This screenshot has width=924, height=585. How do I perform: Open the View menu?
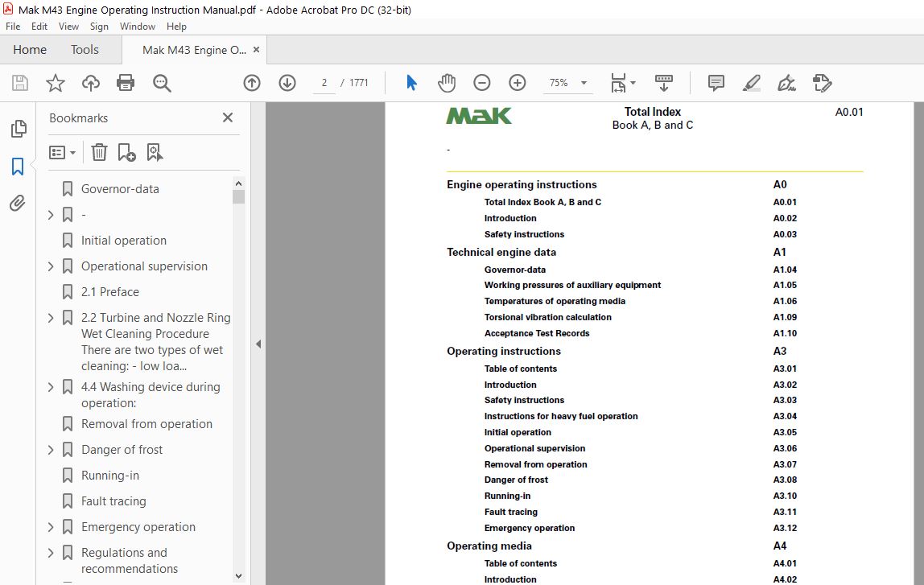68,27
